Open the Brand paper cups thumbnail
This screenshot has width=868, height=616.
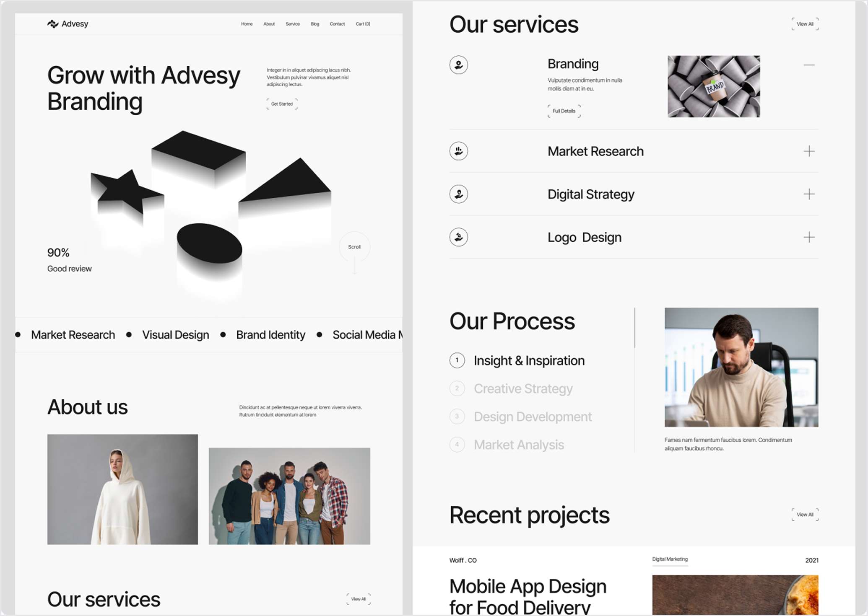(x=714, y=86)
